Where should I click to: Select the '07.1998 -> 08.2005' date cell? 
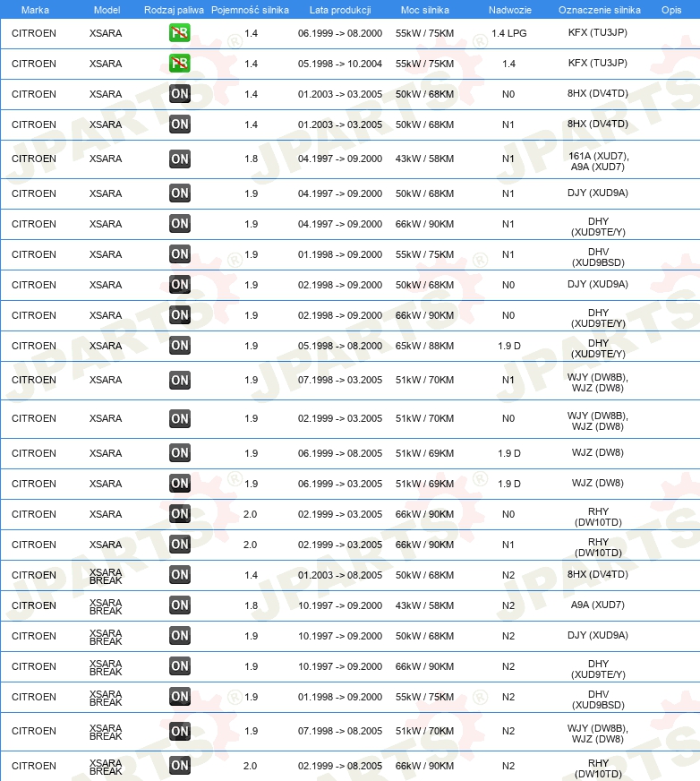[340, 731]
